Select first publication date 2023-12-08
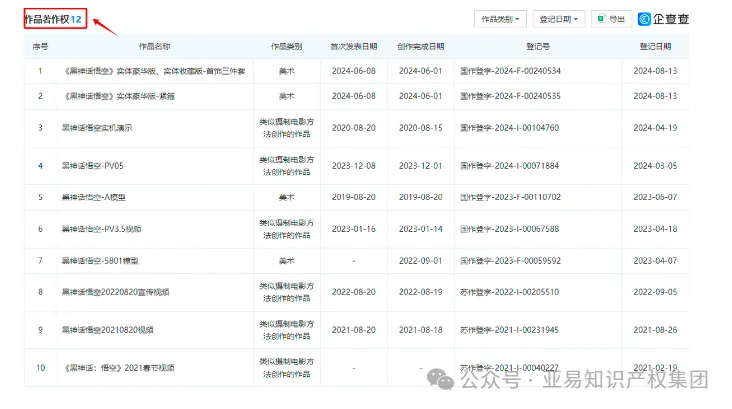Viewport: 732px width, 409px height. pyautogui.click(x=353, y=166)
